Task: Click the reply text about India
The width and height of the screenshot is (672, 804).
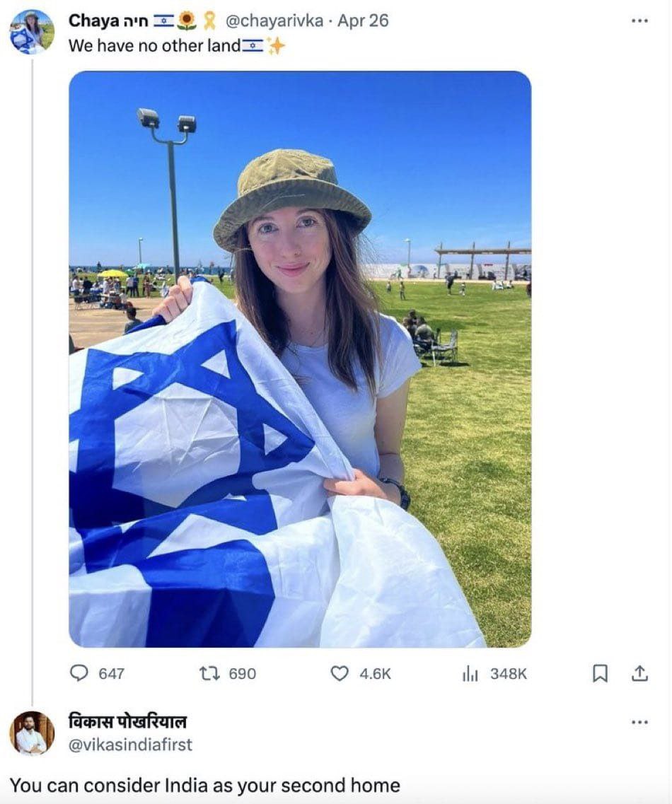Action: [204, 785]
